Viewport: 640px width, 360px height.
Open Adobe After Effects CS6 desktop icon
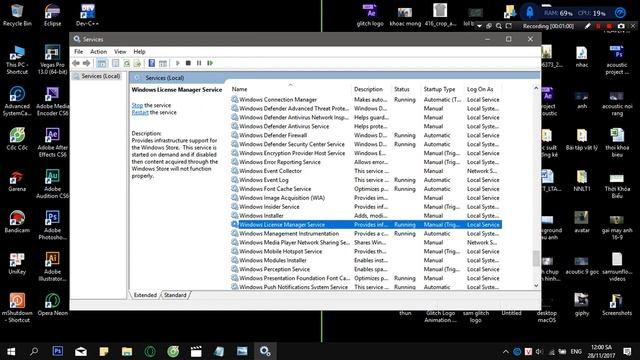coord(53,142)
